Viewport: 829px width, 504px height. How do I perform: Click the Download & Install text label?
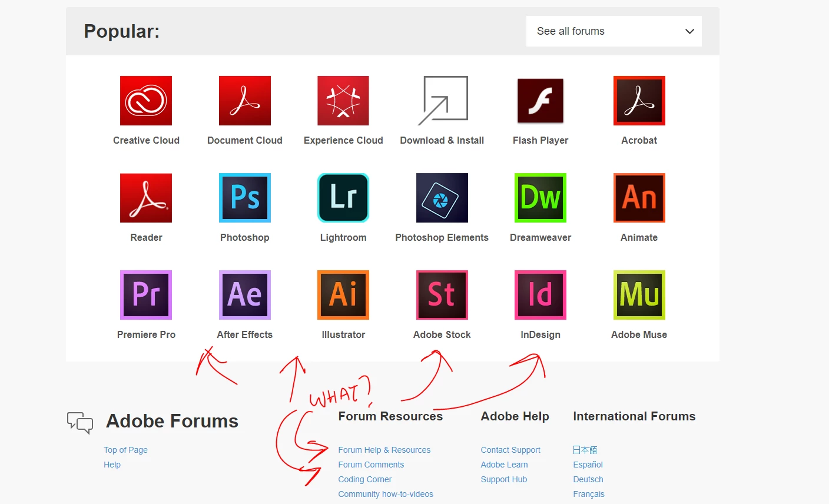442,140
